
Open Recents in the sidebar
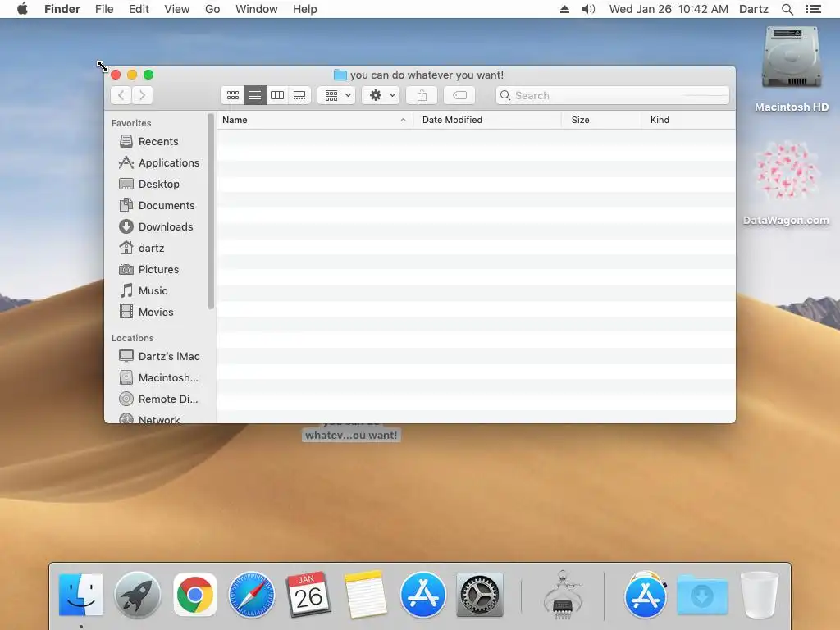pos(158,141)
